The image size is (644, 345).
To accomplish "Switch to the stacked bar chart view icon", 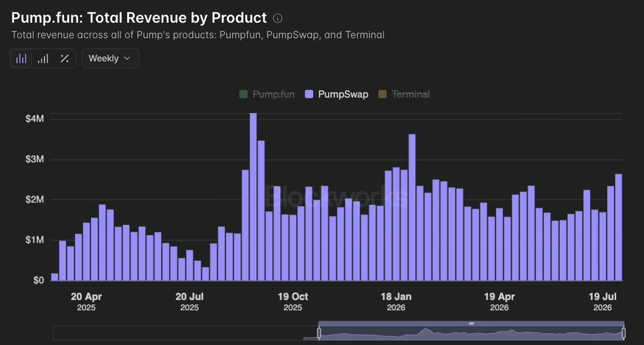I will (x=43, y=58).
